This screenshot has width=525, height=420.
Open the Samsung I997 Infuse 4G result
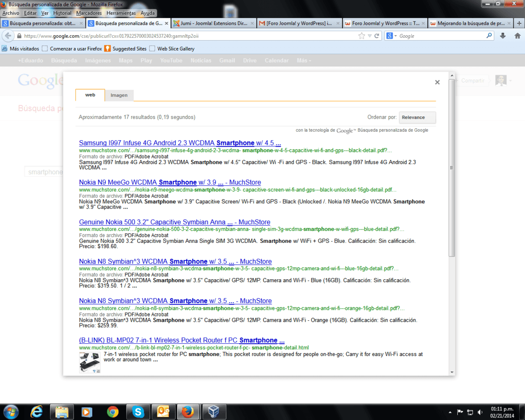pos(180,143)
